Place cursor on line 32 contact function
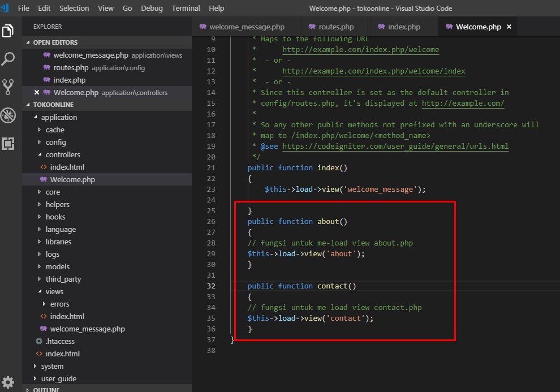 (x=302, y=286)
